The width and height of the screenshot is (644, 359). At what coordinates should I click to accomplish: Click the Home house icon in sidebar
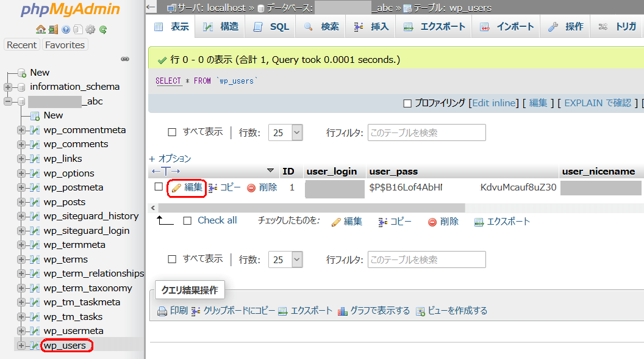(x=41, y=29)
